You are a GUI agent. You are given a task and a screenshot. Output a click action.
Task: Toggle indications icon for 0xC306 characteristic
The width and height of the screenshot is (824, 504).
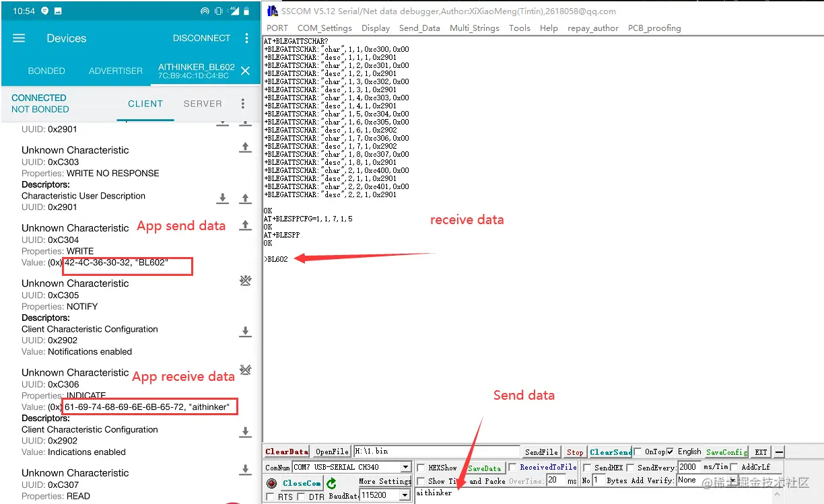[246, 370]
